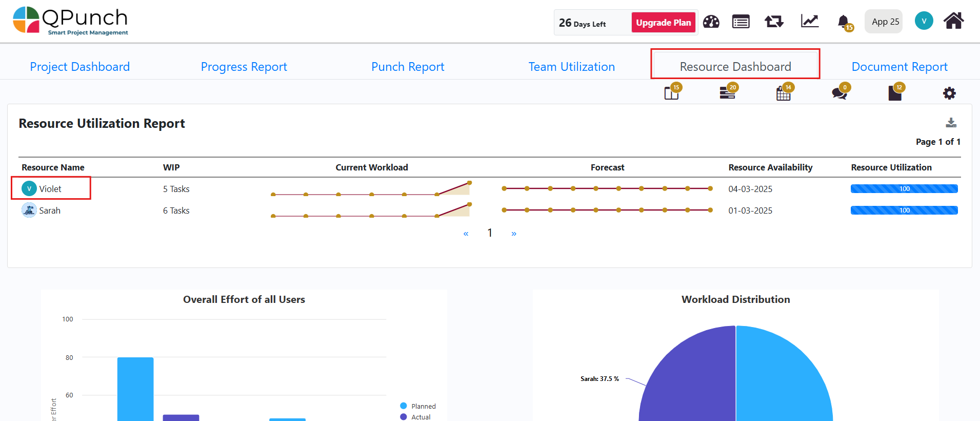
Task: Click the 'Overall Effort of all Users' chart title
Action: 244,299
